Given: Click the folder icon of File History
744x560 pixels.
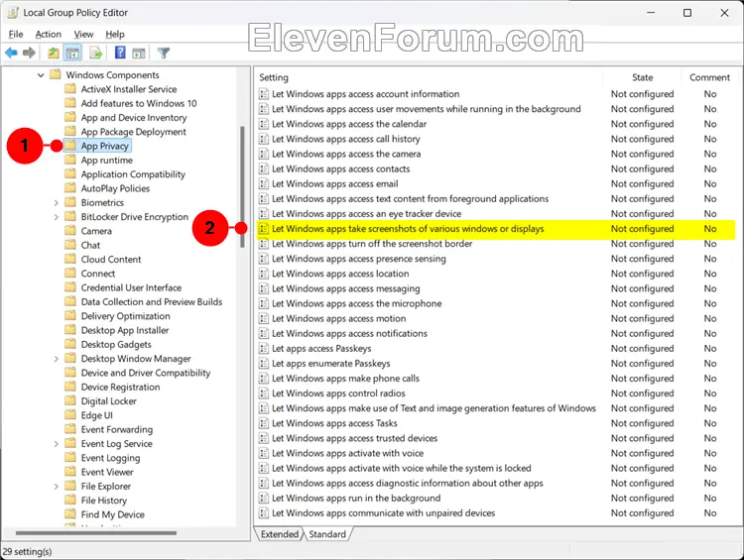Looking at the screenshot, I should [70, 501].
